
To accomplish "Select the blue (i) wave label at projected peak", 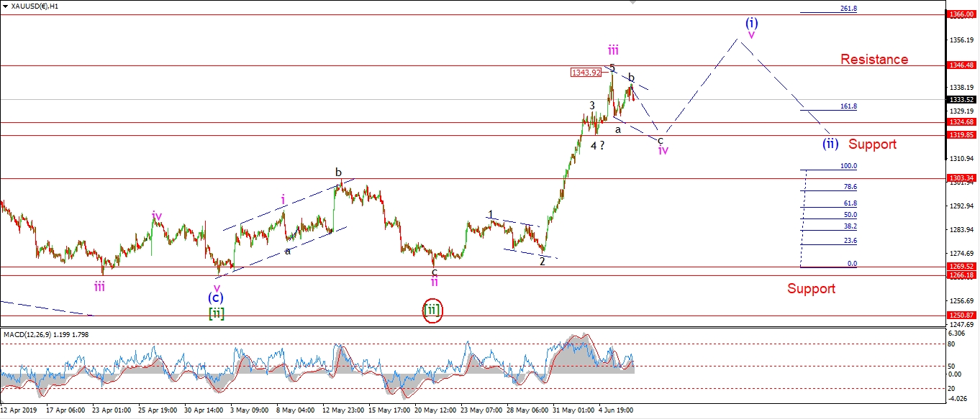I will (751, 22).
